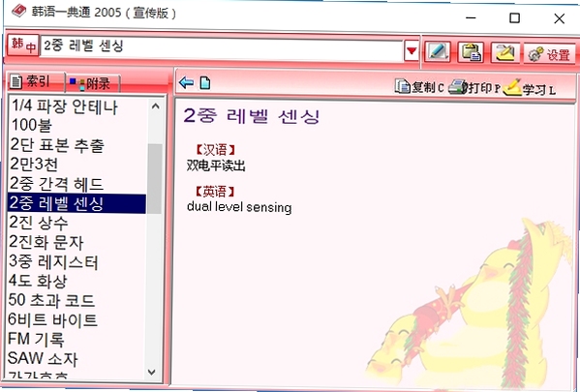Viewport: 580px width, 392px height.
Task: Click the yellow notepad highlighter icon
Action: pyautogui.click(x=504, y=52)
